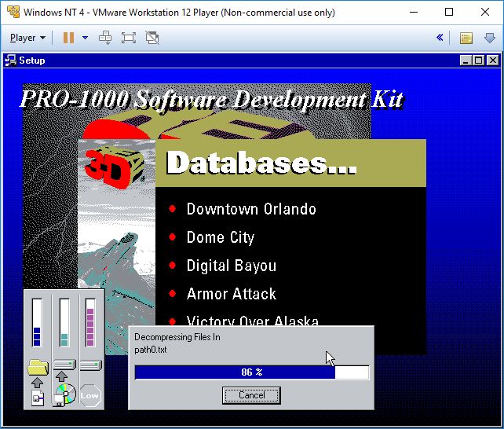Click the right-hand disk drive icon
The height and width of the screenshot is (429, 504).
point(90,365)
